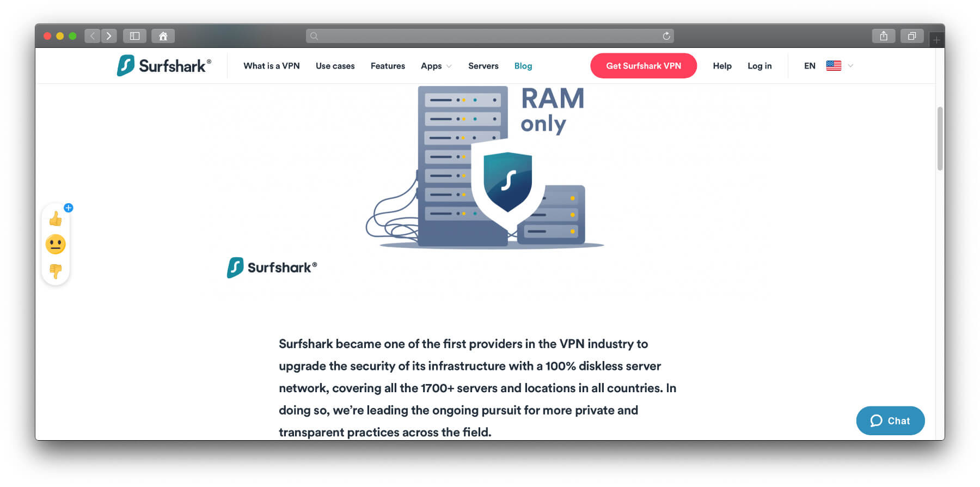
Task: Click the green fullscreen window button
Action: pos(72,36)
